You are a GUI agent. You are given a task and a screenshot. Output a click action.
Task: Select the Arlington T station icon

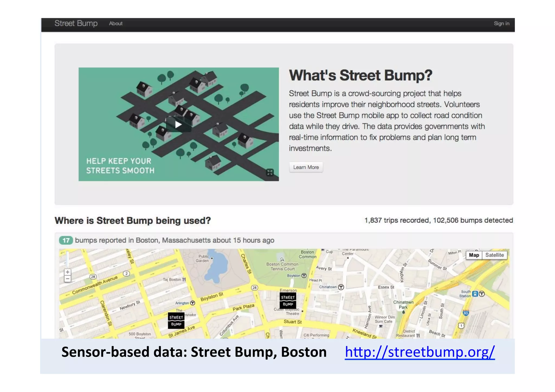pyautogui.click(x=193, y=303)
